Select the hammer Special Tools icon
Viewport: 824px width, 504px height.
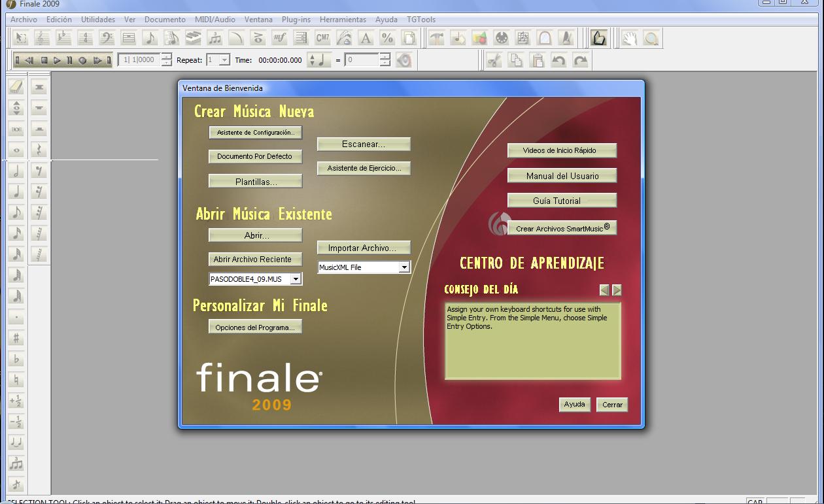[x=437, y=39]
